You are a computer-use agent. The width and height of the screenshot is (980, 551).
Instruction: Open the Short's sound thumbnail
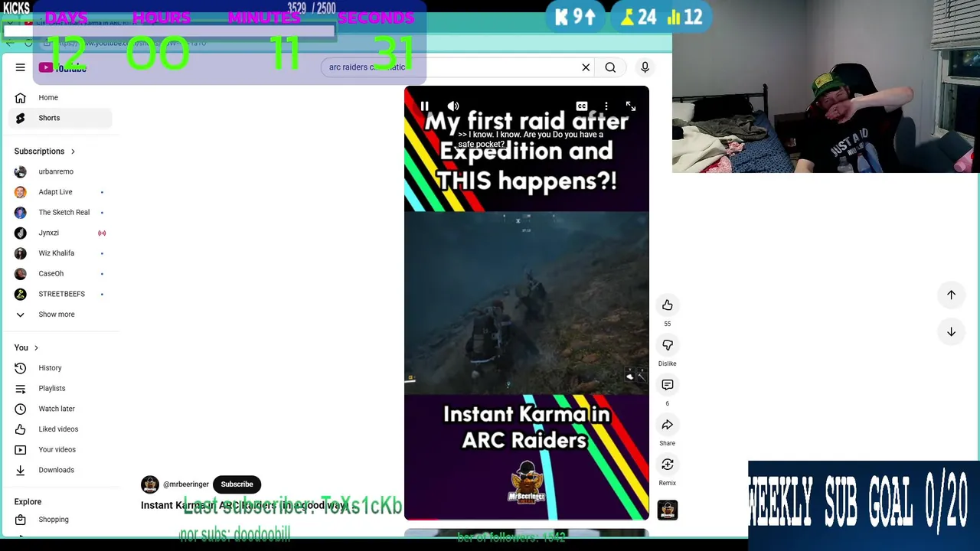coord(668,510)
